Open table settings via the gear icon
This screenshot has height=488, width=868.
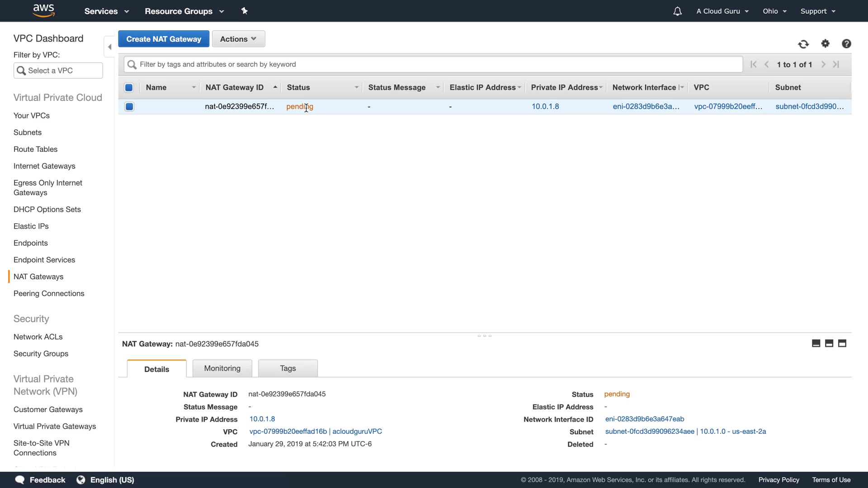(x=826, y=43)
